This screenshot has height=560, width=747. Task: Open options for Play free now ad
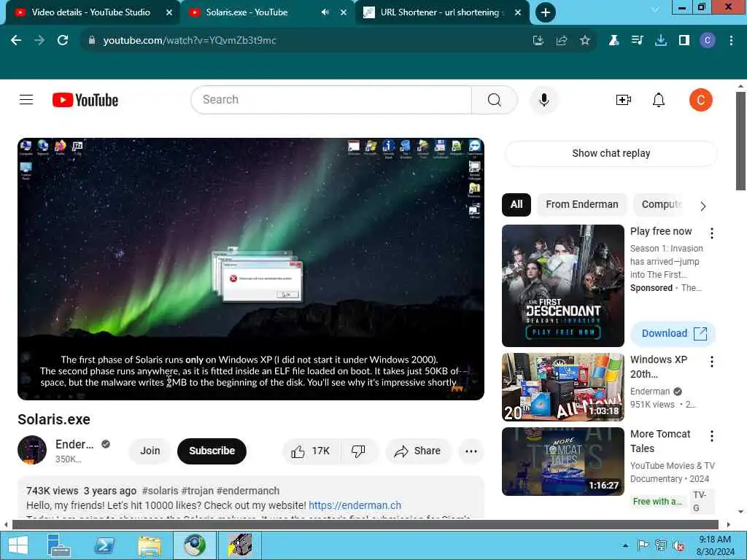tap(712, 233)
